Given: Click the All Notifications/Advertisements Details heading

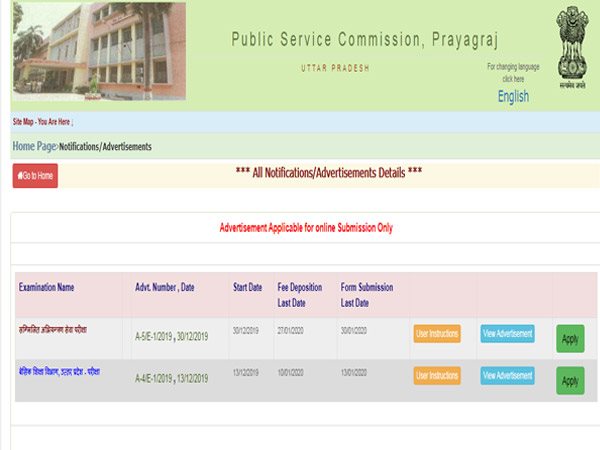Looking at the screenshot, I should [x=329, y=173].
